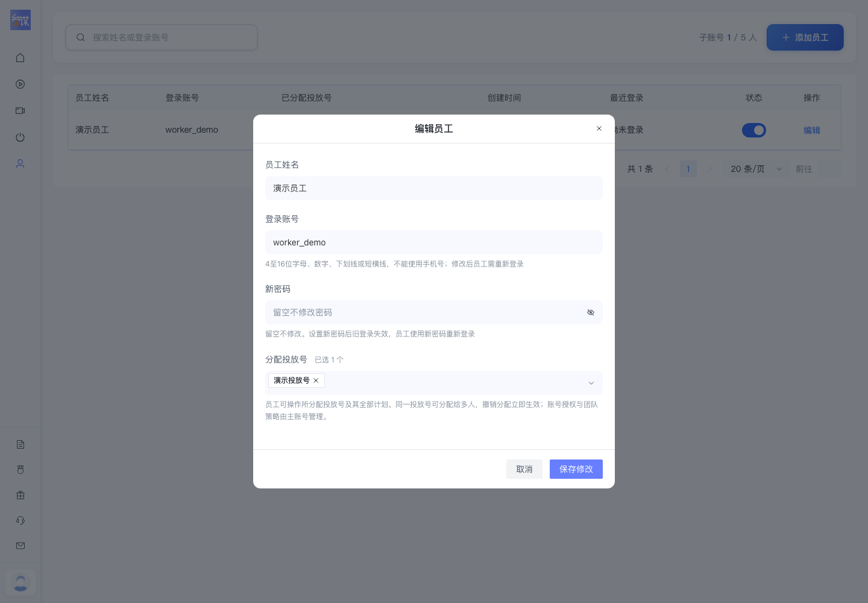Viewport: 868px width, 603px height.
Task: Click the 员工姓名 column header
Action: (92, 98)
